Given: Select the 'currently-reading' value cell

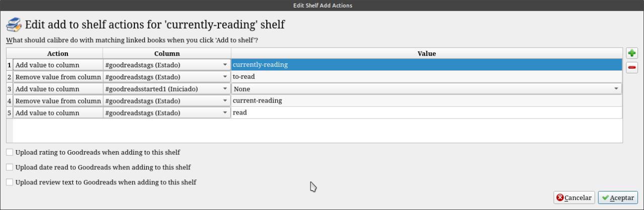Looking at the screenshot, I should tap(426, 65).
